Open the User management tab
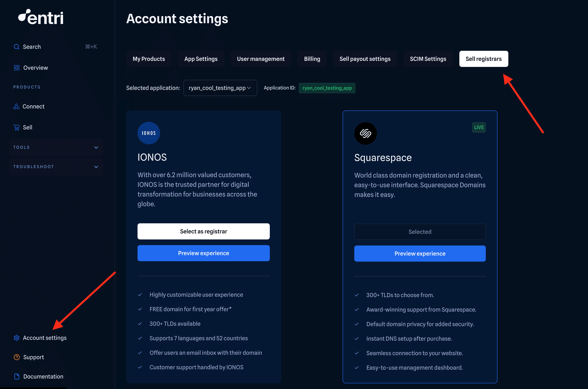 (261, 59)
